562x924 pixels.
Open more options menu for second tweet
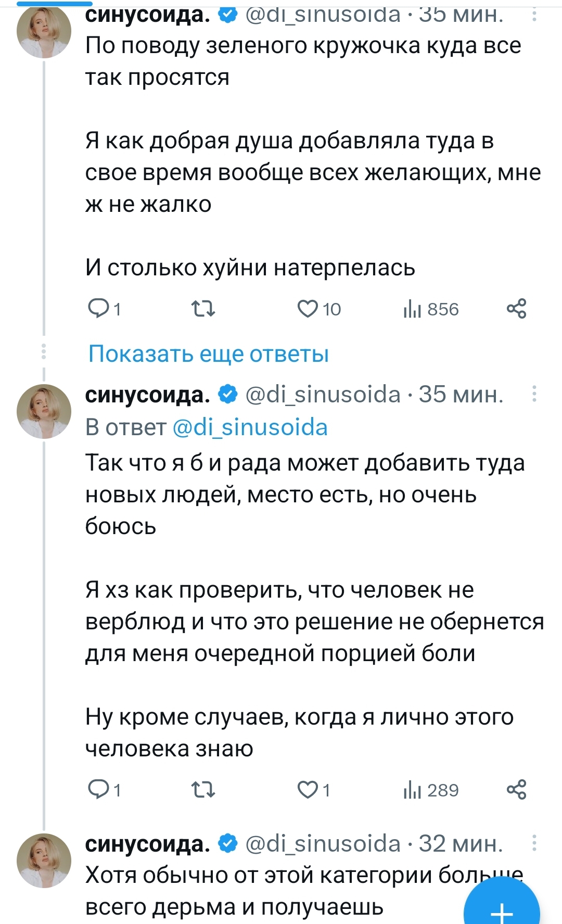(534, 394)
